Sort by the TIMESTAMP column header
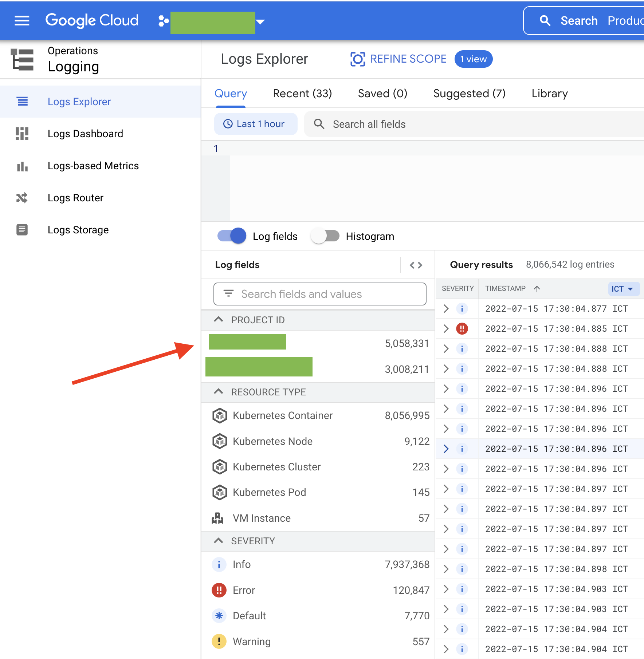The width and height of the screenshot is (644, 659). (513, 289)
